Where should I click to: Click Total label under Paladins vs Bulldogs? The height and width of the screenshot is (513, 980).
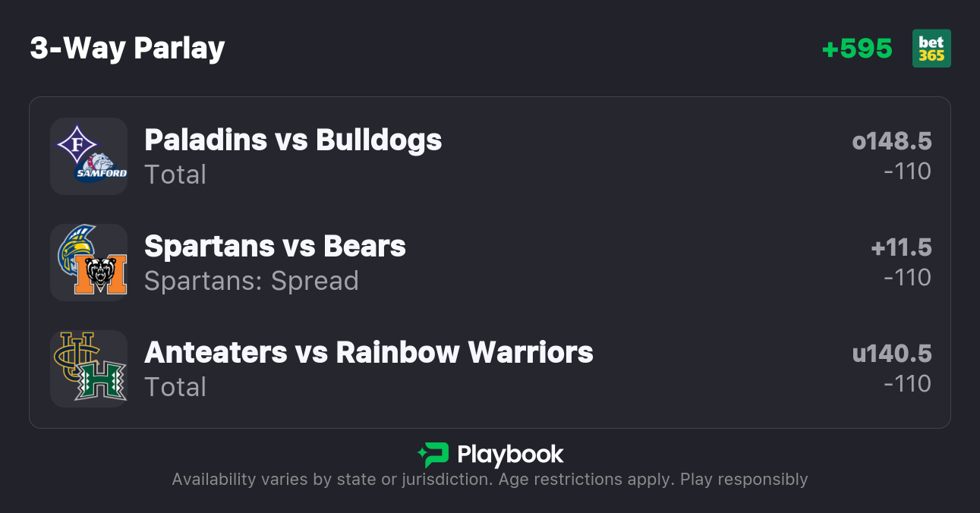(x=175, y=175)
